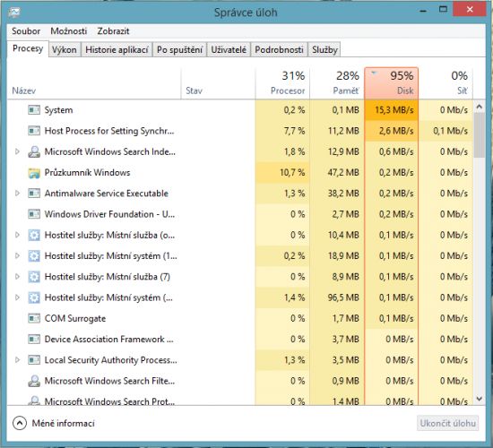This screenshot has width=493, height=448.
Task: Click the Ukončit úlohu button
Action: pyautogui.click(x=447, y=423)
